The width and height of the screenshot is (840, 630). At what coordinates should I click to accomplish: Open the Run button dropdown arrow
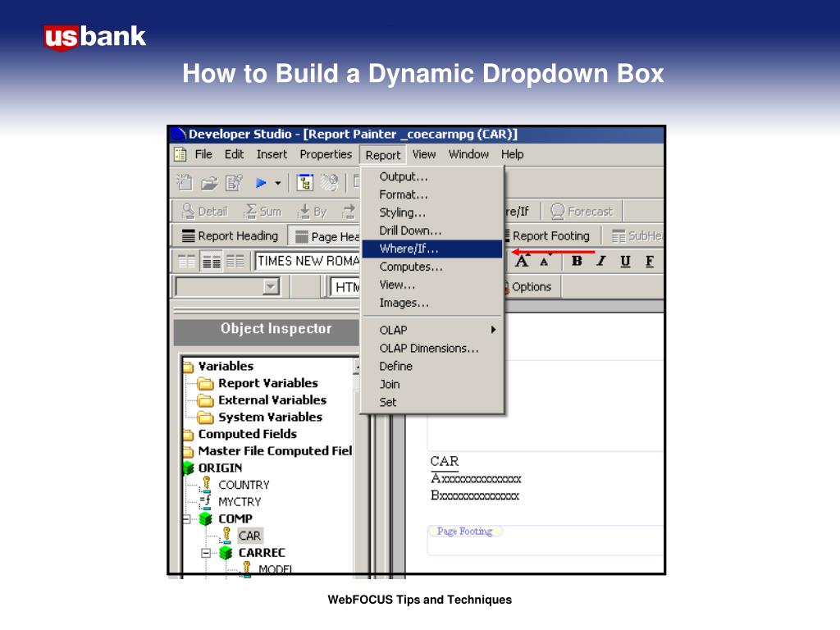278,183
